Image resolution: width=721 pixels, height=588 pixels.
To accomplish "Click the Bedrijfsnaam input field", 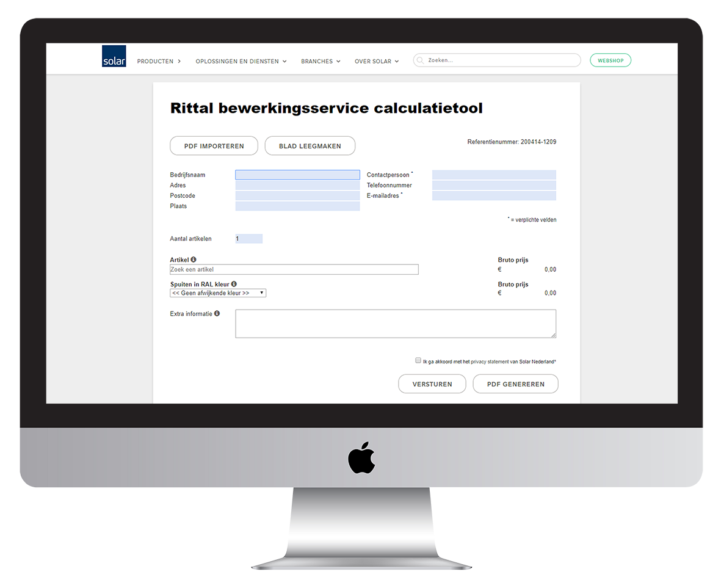I will tap(297, 175).
